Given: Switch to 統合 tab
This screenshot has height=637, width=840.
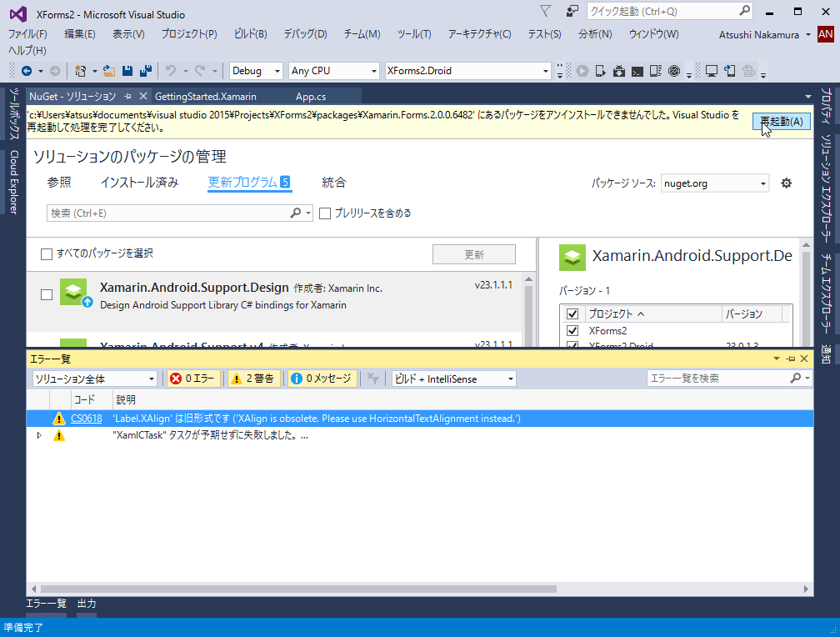Looking at the screenshot, I should click(x=333, y=183).
